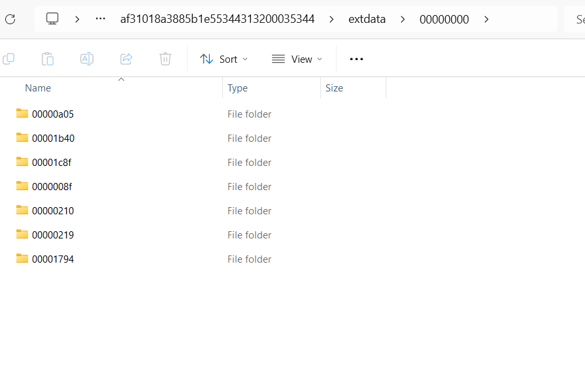Sort by the Type column header

(238, 88)
